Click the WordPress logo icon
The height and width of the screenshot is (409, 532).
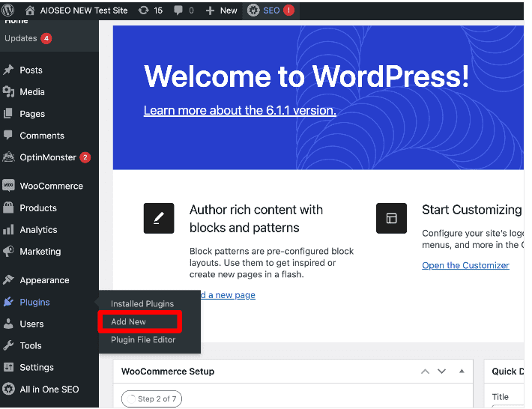[10, 10]
